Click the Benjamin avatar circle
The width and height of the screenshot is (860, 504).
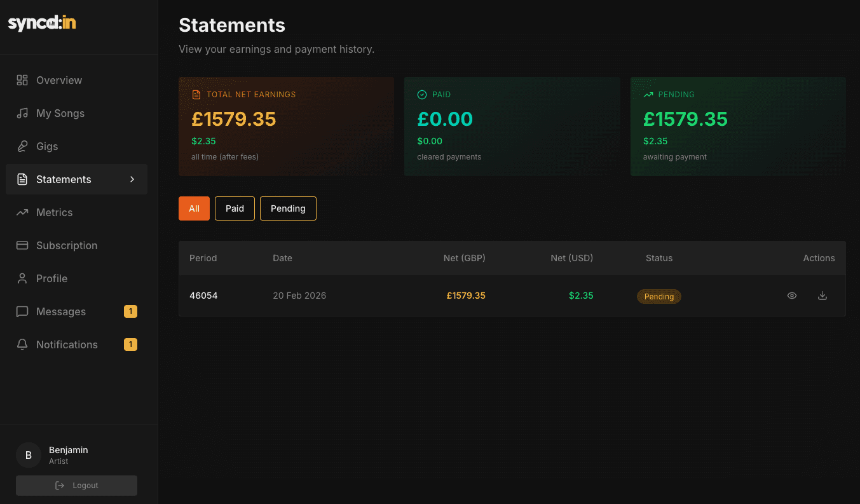pos(29,455)
